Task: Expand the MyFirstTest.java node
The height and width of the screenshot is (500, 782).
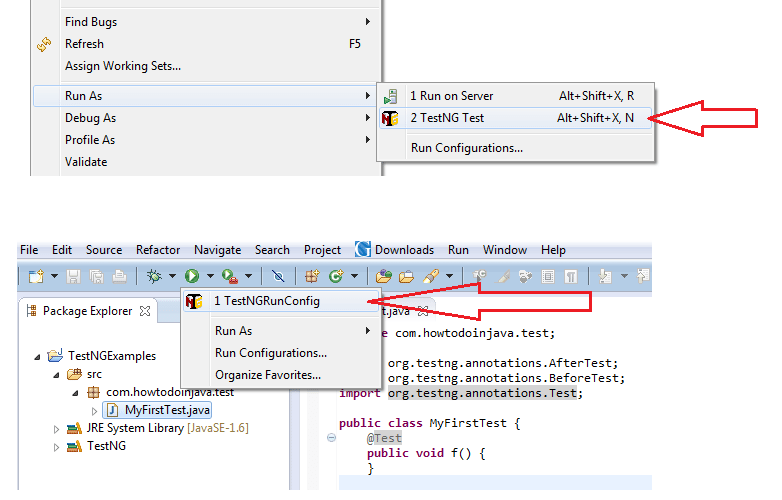Action: click(94, 411)
